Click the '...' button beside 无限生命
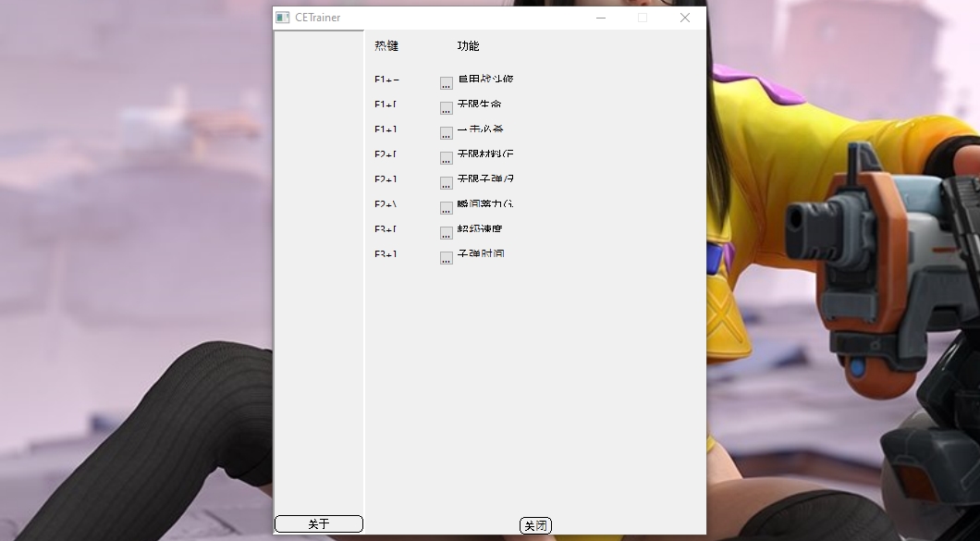This screenshot has width=980, height=541. tap(447, 108)
